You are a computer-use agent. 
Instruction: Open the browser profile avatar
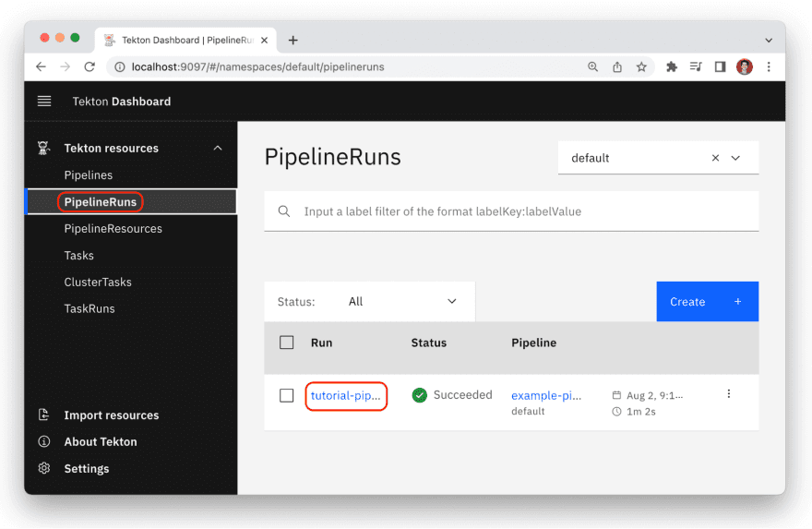point(745,66)
